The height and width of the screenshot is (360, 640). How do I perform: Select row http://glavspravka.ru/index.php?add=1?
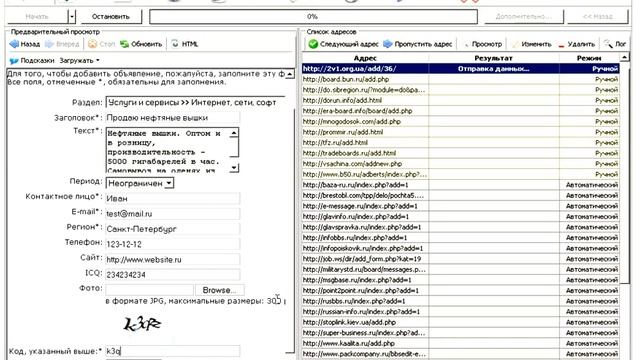coord(461,227)
